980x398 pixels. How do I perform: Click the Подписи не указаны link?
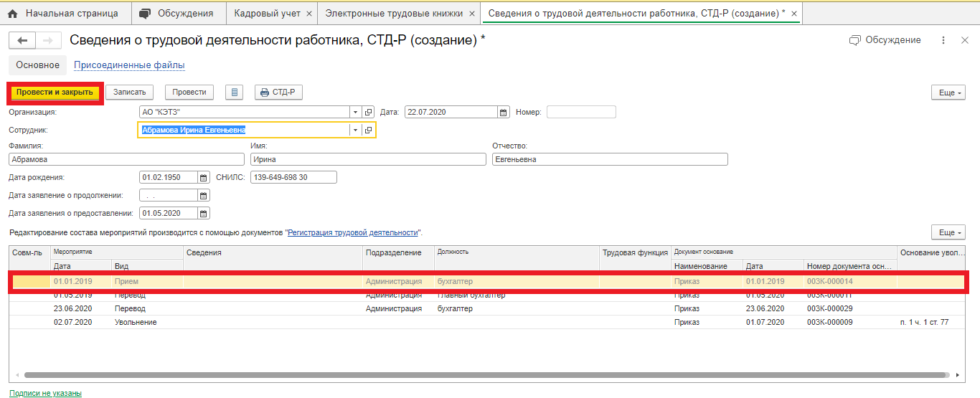pos(45,393)
